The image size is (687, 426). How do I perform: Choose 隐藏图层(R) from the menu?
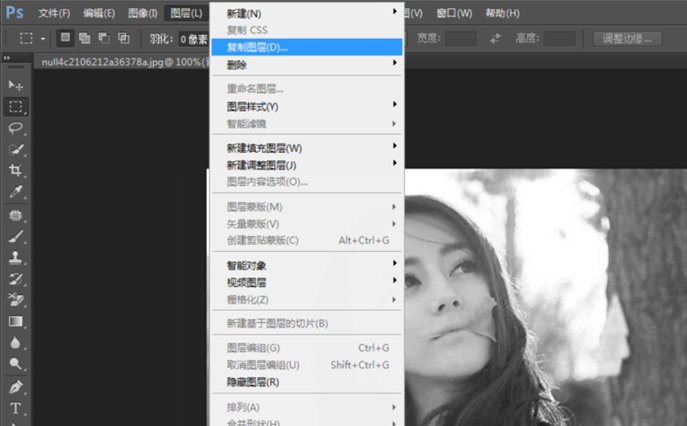307,382
